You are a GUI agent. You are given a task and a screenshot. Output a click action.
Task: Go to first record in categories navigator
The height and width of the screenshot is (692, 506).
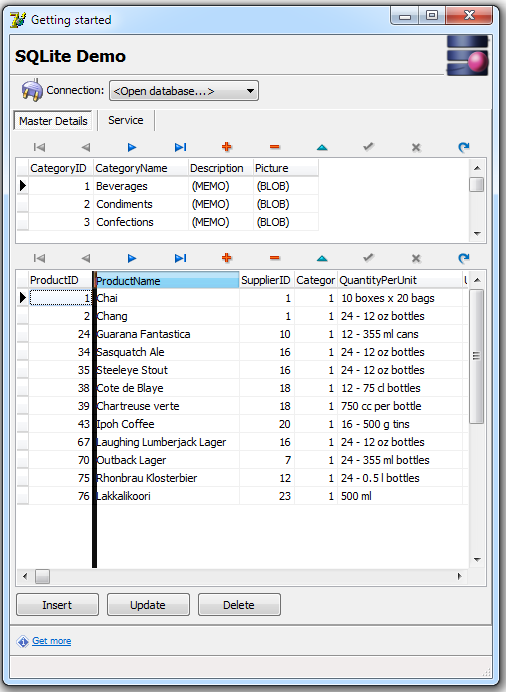click(39, 147)
